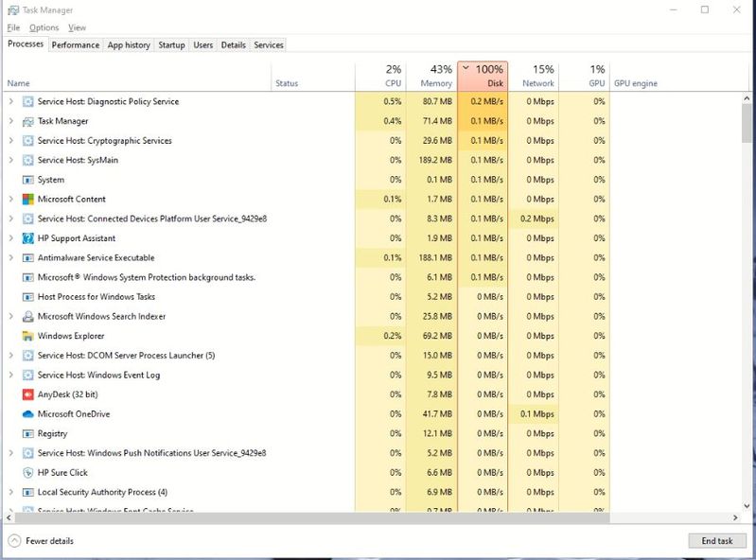Click the Task Manager title bar icon
Screen dimensions: 756x560
click(x=13, y=10)
